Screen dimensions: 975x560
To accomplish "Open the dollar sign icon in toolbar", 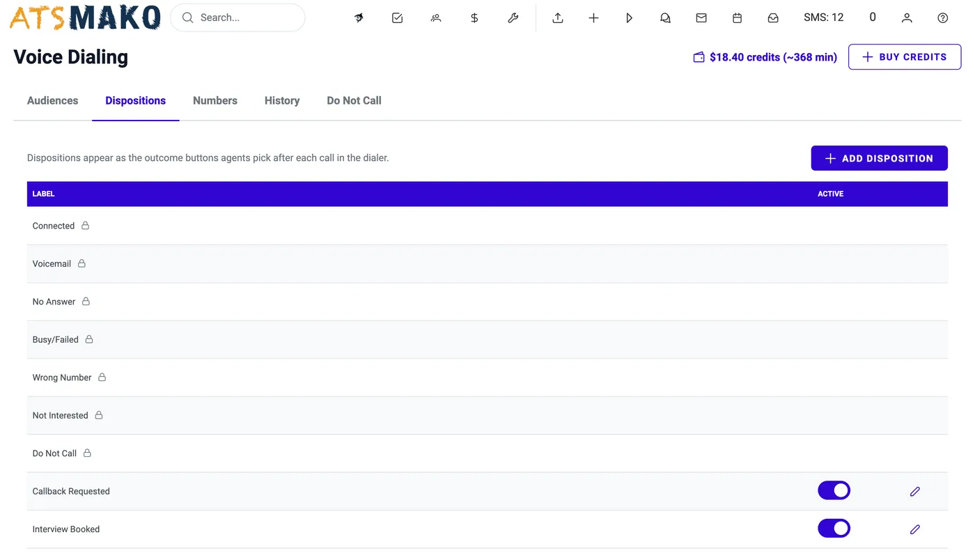I will [x=474, y=18].
